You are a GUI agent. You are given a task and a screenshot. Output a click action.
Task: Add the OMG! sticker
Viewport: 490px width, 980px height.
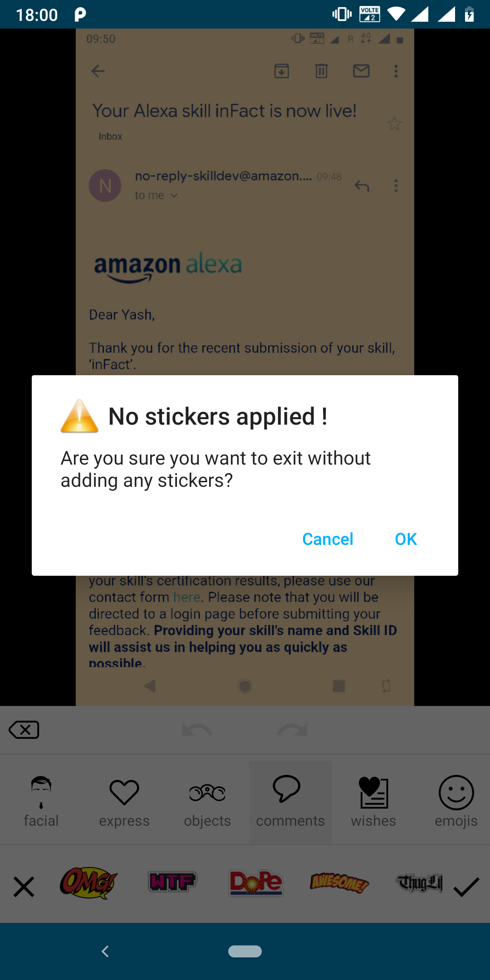[x=88, y=883]
